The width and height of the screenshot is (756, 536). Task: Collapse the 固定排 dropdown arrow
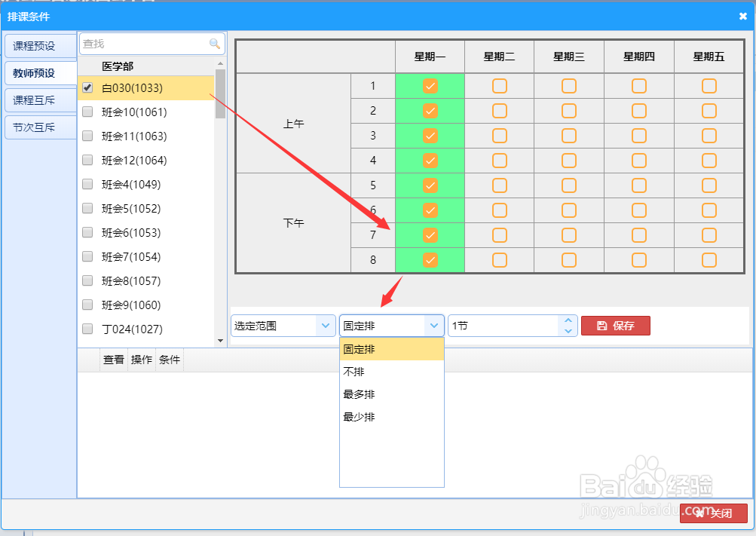[434, 325]
